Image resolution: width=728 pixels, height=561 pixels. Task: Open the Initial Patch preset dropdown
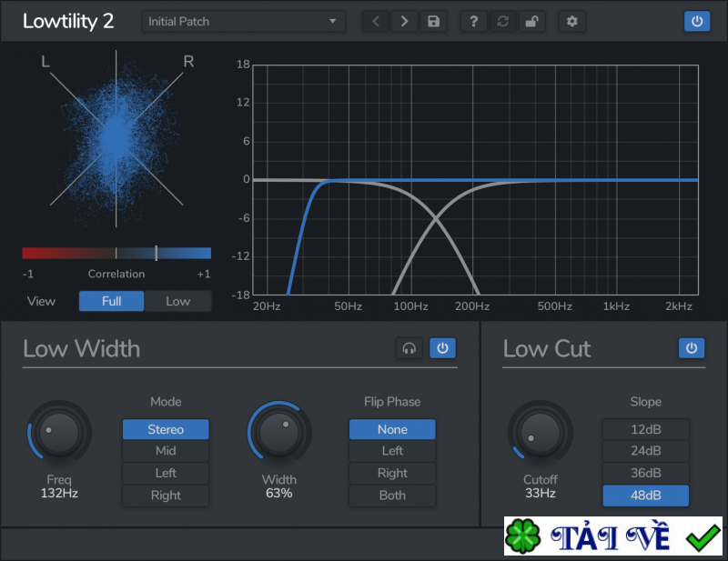(x=243, y=21)
